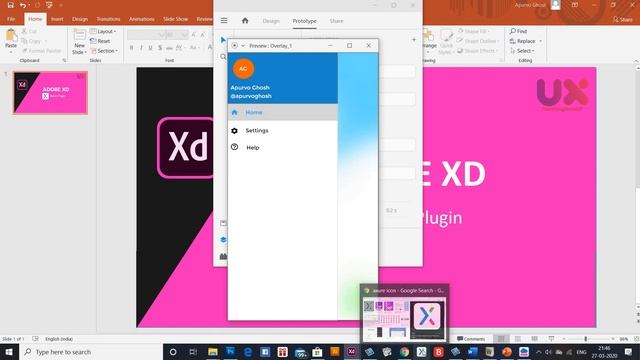640x360 pixels.
Task: Start recording in the XD preview window
Action: 234,46
